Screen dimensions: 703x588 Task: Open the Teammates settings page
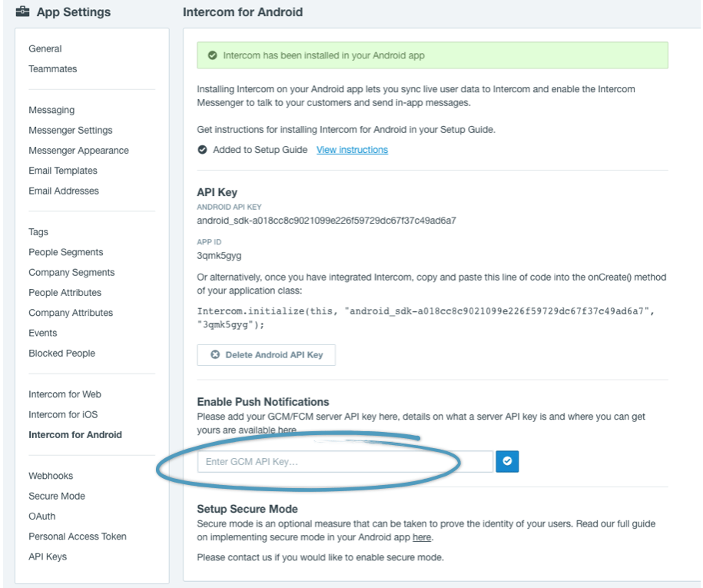(x=53, y=69)
